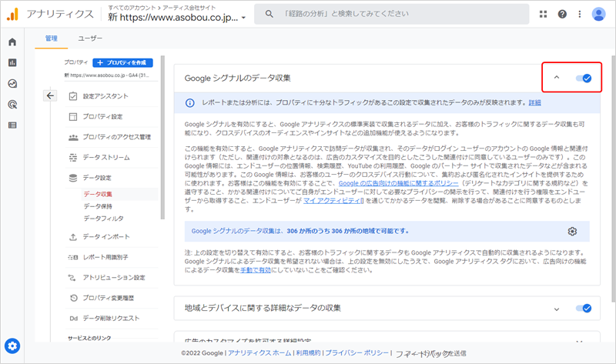Screen dimensions: 616x364
Task: Click the プロパティ変更履歴 history icon
Action: [73, 298]
